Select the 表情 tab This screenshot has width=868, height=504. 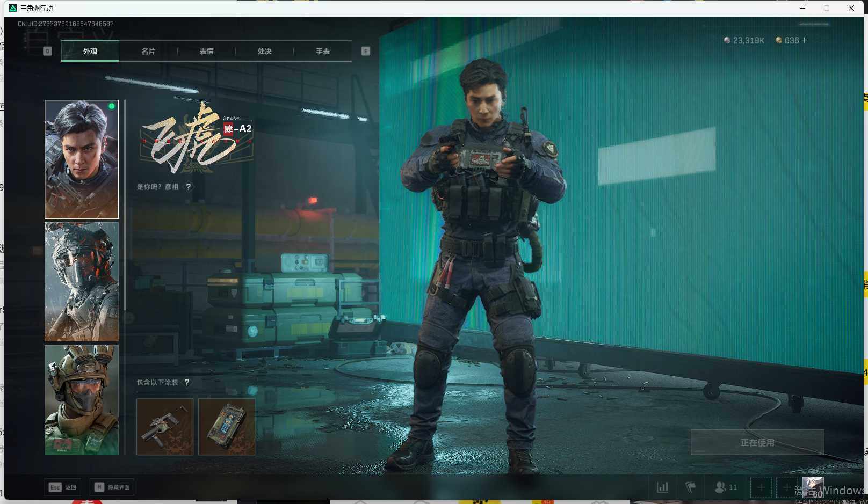[x=206, y=52]
